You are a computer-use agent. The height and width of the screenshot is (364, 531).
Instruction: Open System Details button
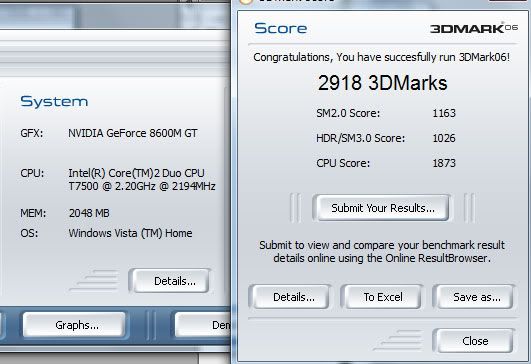click(x=171, y=281)
